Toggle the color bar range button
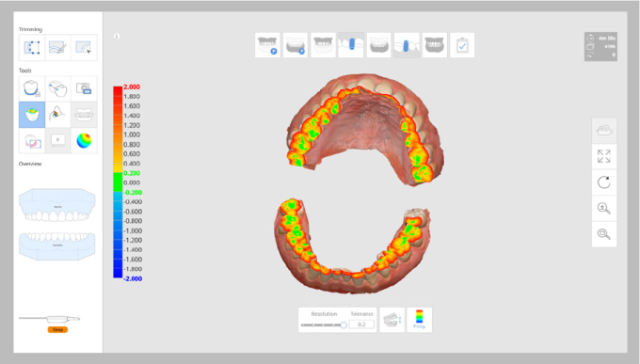The width and height of the screenshot is (640, 364). coord(419,320)
